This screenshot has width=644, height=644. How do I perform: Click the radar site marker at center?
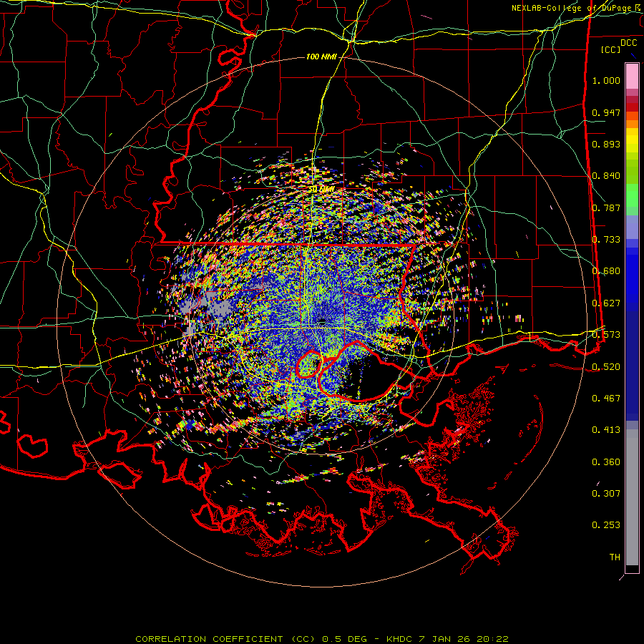coord(322,321)
